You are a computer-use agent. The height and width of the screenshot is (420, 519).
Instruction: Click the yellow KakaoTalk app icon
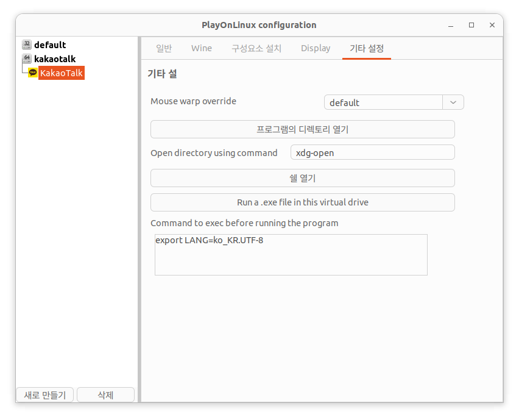[33, 73]
